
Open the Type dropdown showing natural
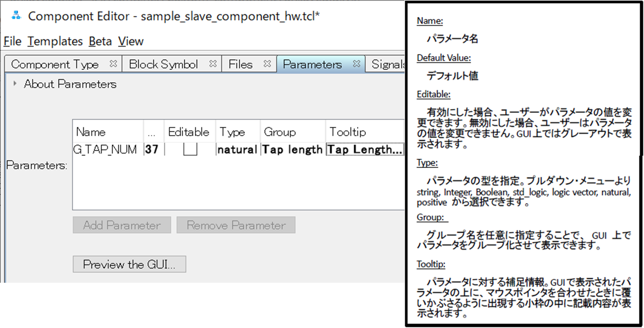click(237, 149)
